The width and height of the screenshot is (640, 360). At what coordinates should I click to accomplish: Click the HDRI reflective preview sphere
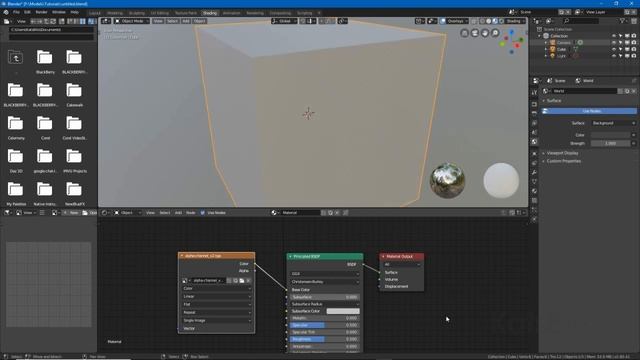click(x=447, y=181)
